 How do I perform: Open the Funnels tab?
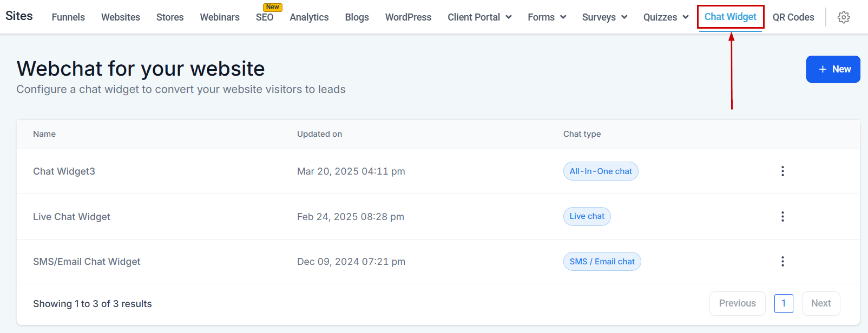[68, 17]
